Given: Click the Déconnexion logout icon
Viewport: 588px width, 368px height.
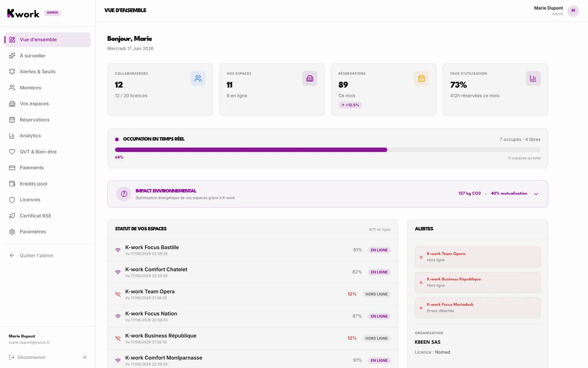Looking at the screenshot, I should 12,357.
